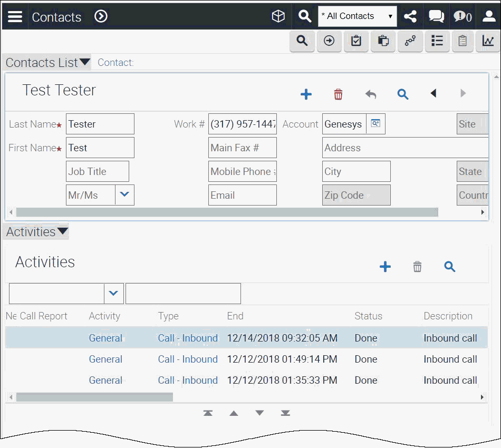Click the cube icon in top bar
The width and height of the screenshot is (501, 448).
point(278,16)
